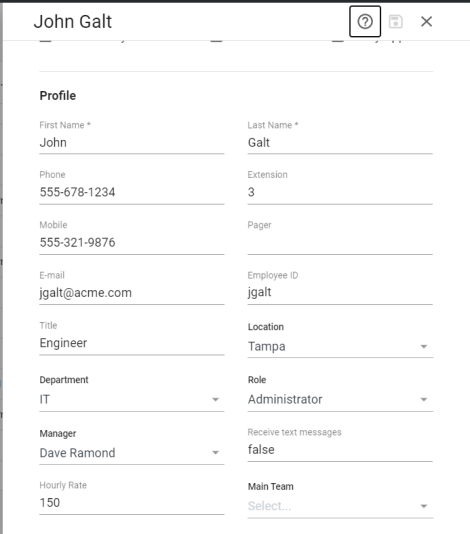The width and height of the screenshot is (470, 534).
Task: Open the Department dropdown set to IT
Action: tap(131, 399)
